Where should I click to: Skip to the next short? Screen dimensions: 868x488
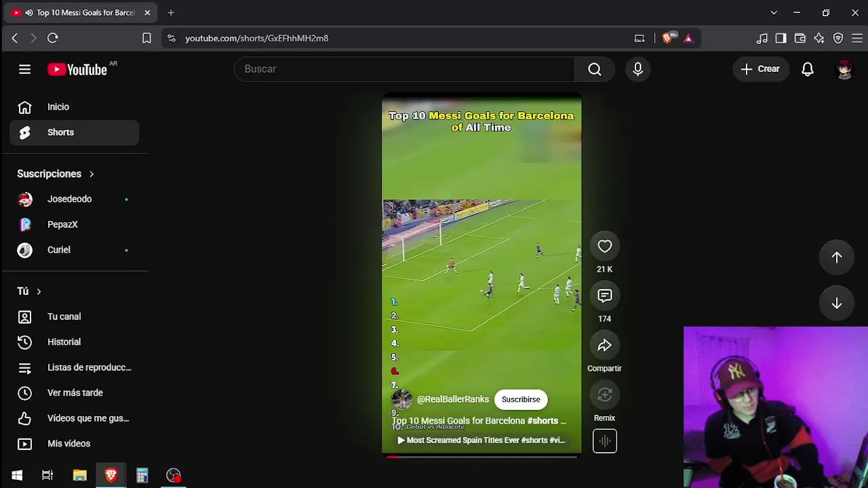(837, 303)
